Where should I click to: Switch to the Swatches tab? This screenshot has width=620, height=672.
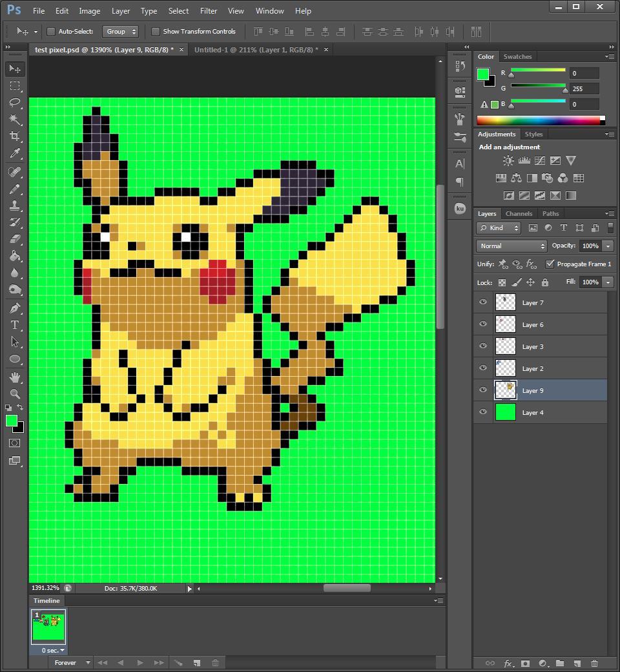517,57
